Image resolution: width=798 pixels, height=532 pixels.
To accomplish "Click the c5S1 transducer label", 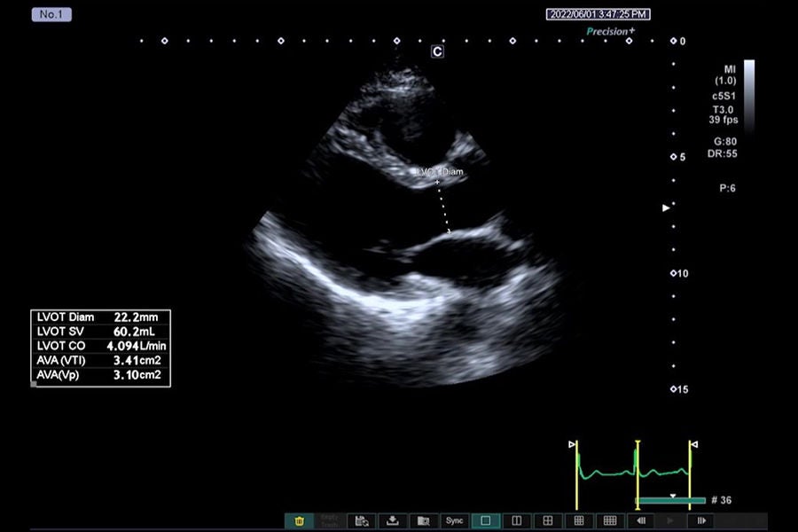I will (x=724, y=96).
